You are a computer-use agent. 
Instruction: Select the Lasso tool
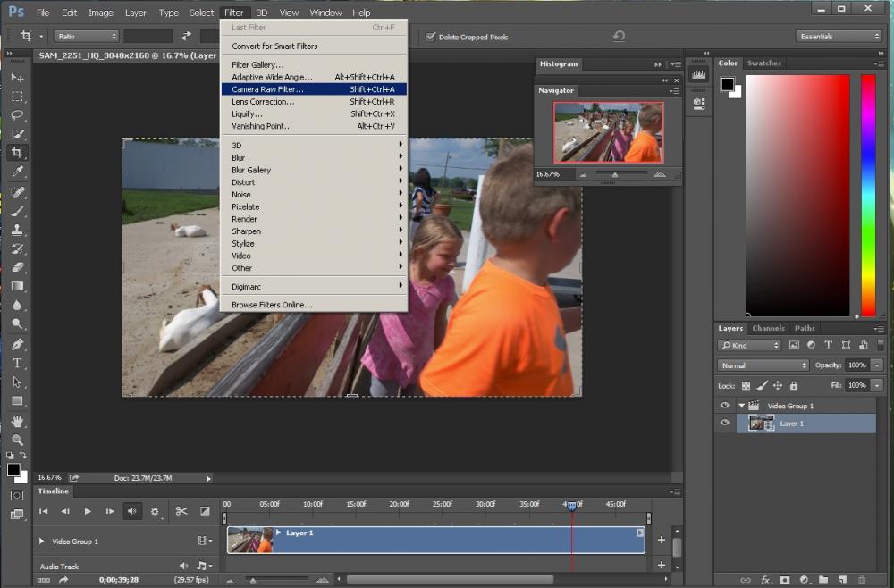[17, 115]
